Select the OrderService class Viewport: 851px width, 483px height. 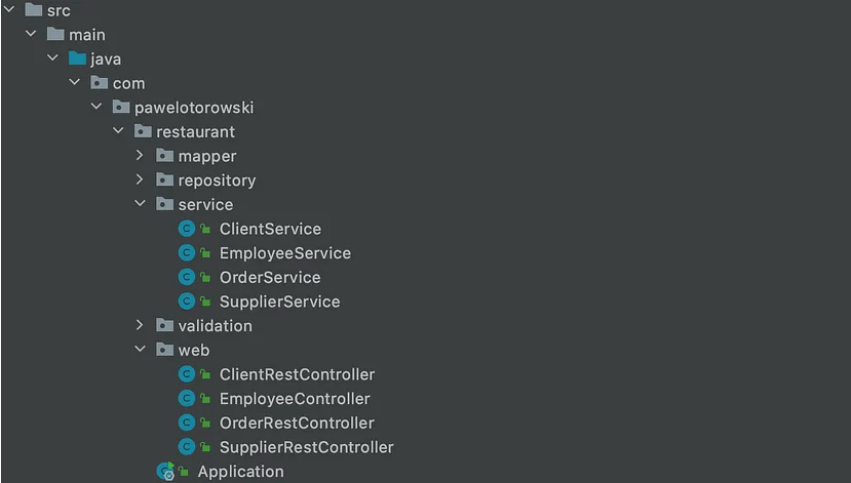[270, 277]
